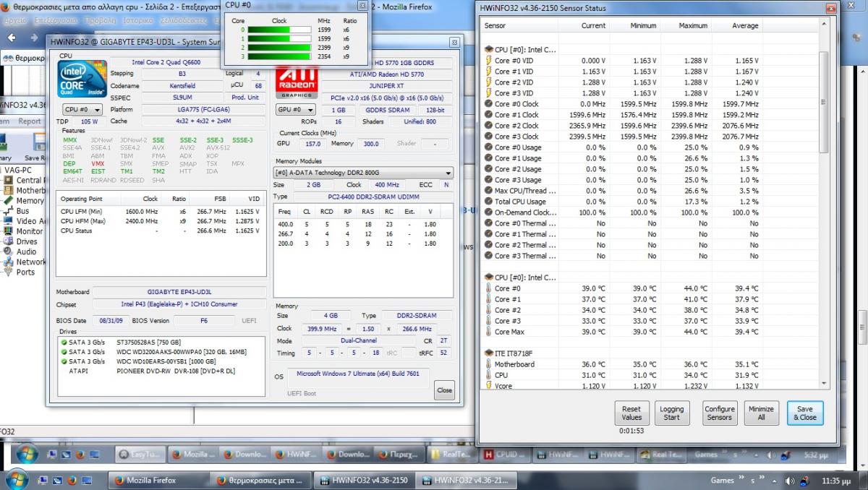Click Core 0 clock bar in CPU #0
868x490 pixels.
[279, 30]
